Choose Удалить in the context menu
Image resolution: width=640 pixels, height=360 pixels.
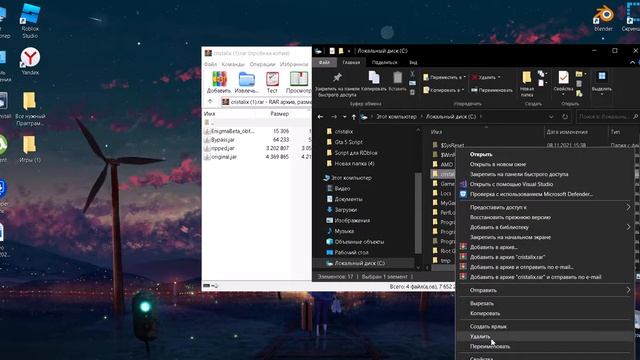click(544, 336)
